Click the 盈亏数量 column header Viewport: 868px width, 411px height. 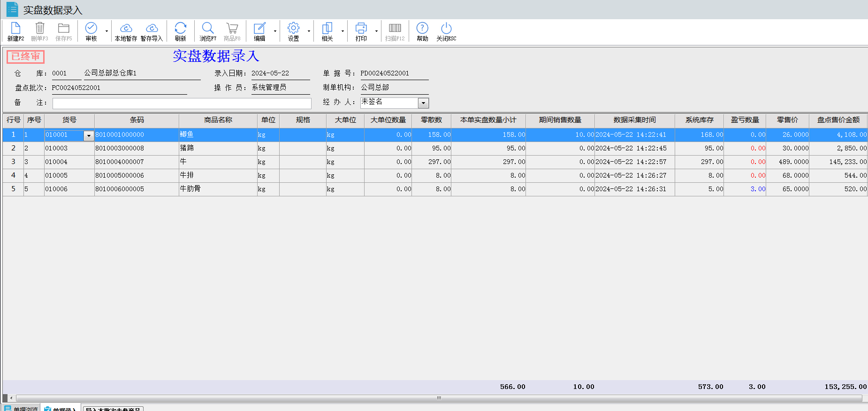click(x=745, y=120)
